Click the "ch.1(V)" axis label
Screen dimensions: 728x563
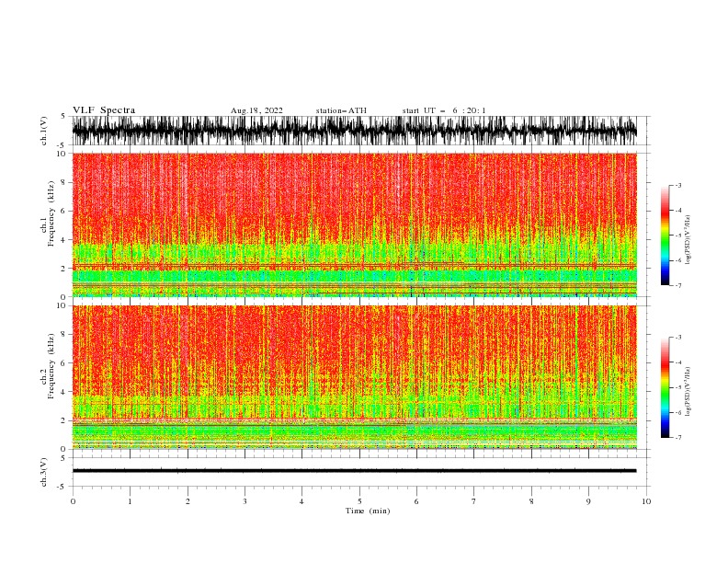(x=44, y=131)
